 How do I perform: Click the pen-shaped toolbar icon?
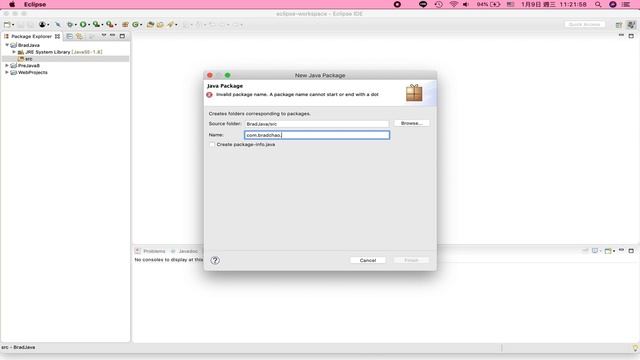(58, 24)
